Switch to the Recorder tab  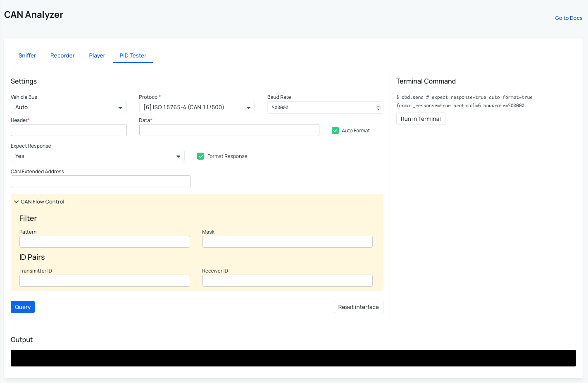[x=62, y=55]
